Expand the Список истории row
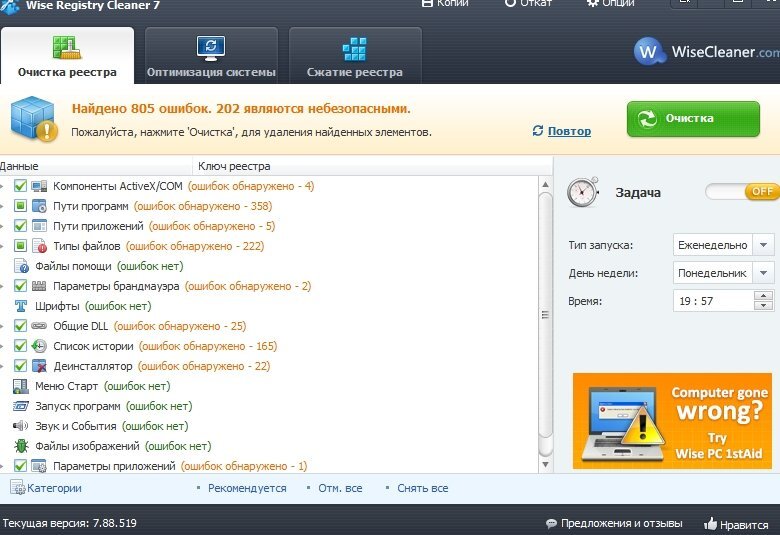This screenshot has height=535, width=780. pos(2,346)
